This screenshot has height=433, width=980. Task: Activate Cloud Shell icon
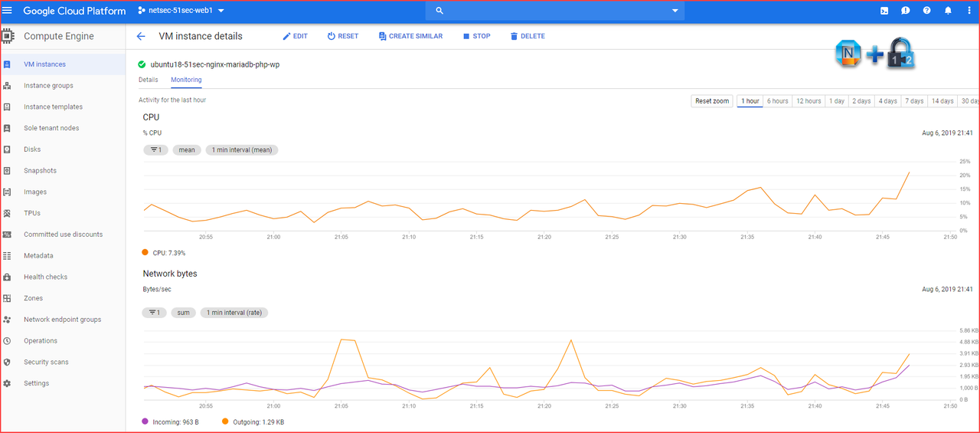(x=884, y=11)
